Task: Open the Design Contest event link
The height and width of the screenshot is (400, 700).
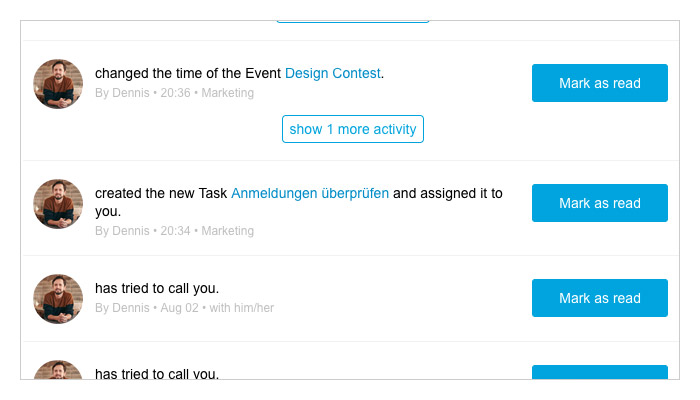Action: [x=333, y=73]
